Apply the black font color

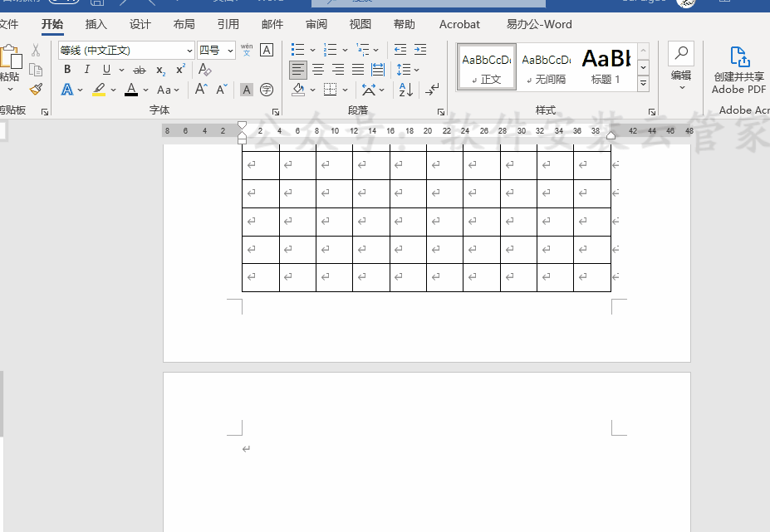point(131,90)
